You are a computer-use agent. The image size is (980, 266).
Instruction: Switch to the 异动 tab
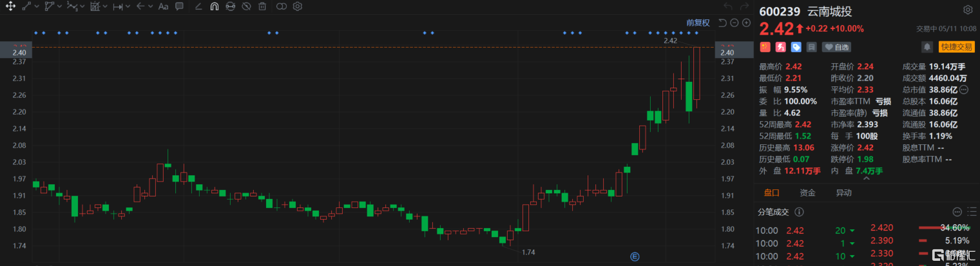pos(843,193)
